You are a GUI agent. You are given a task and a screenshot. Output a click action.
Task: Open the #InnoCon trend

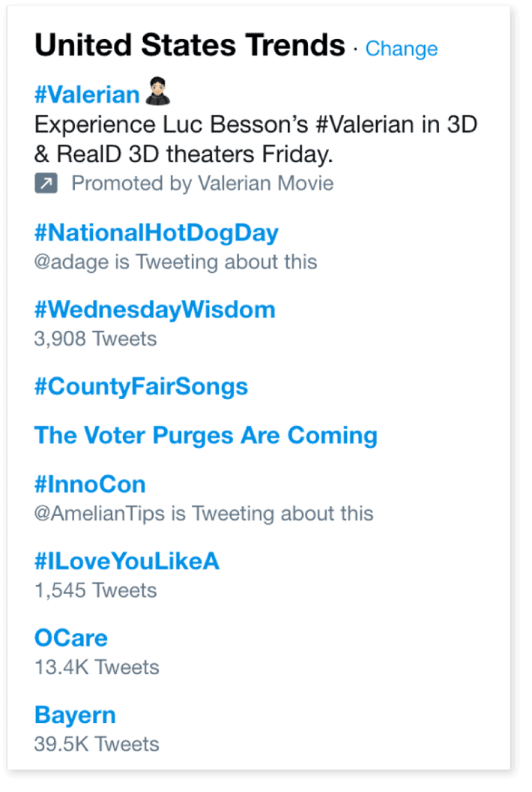click(x=90, y=484)
